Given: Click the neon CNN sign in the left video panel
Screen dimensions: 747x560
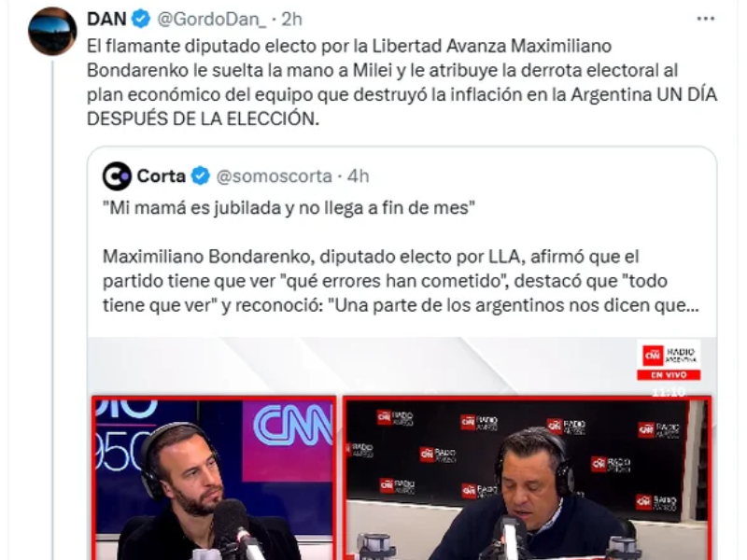Looking at the screenshot, I should pyautogui.click(x=293, y=424).
